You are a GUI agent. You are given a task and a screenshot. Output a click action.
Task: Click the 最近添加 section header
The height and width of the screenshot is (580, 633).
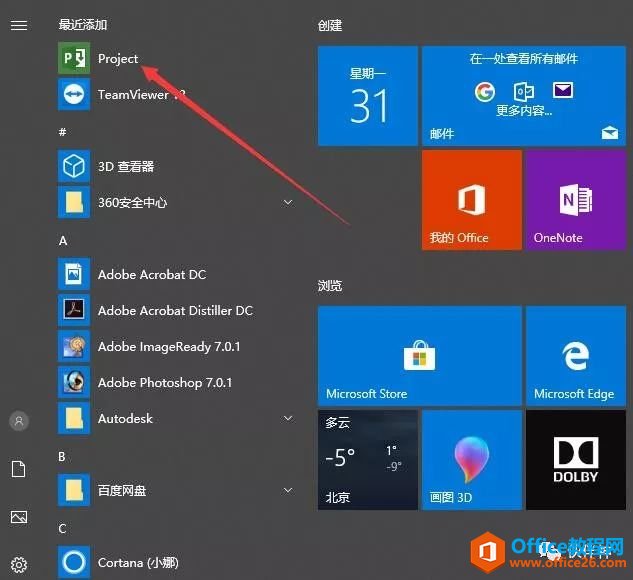83,25
